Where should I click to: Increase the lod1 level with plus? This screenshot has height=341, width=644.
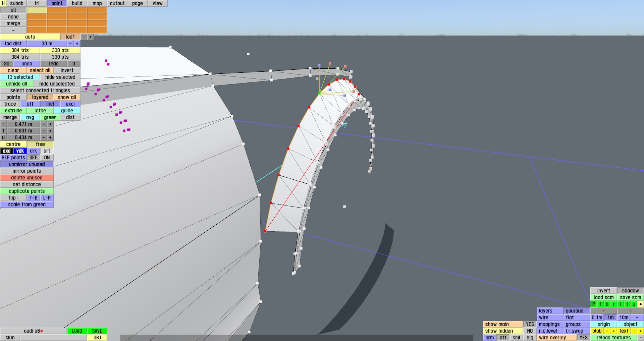[x=91, y=37]
